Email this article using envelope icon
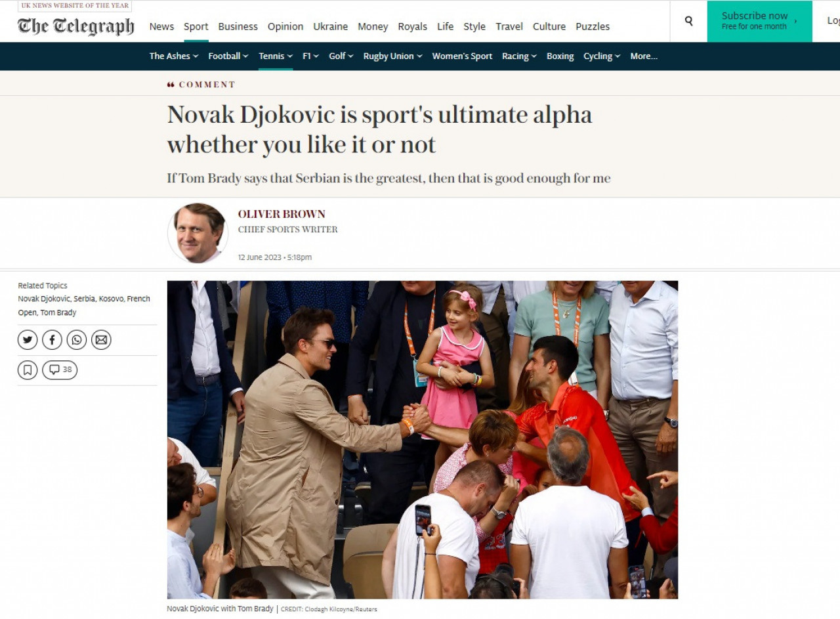840x619 pixels. [101, 340]
